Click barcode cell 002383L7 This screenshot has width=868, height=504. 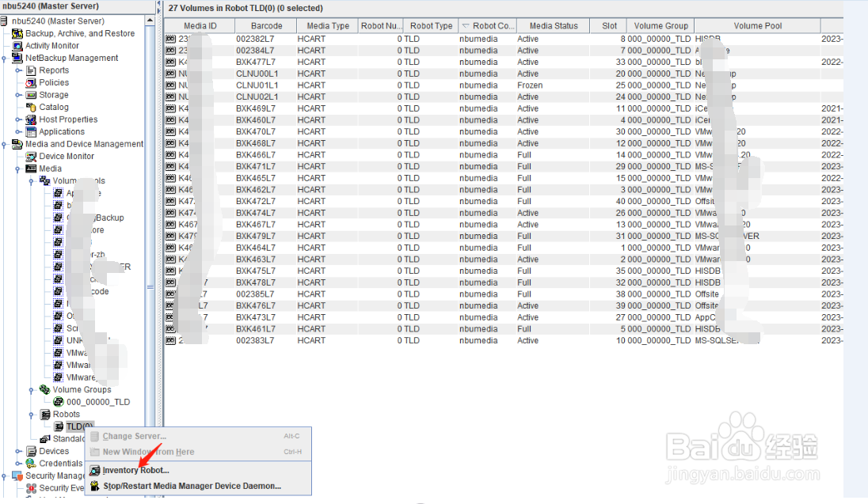click(x=255, y=341)
